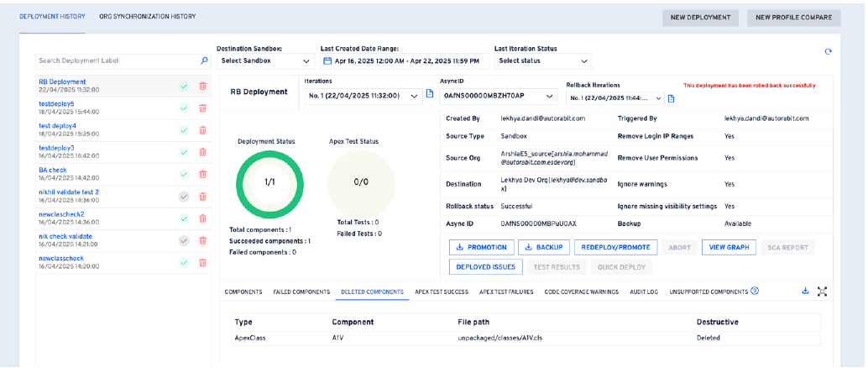The width and height of the screenshot is (868, 368).
Task: Open the Destination Sandbox dropdown
Action: (265, 60)
